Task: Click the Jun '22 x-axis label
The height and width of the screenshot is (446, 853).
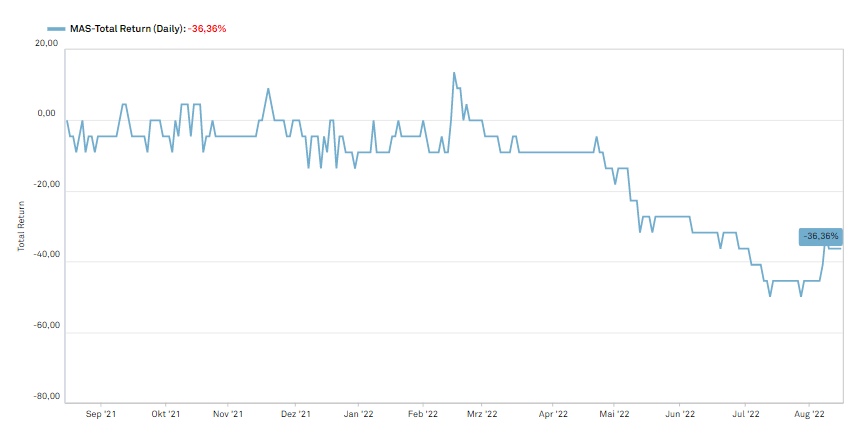Action: (680, 414)
